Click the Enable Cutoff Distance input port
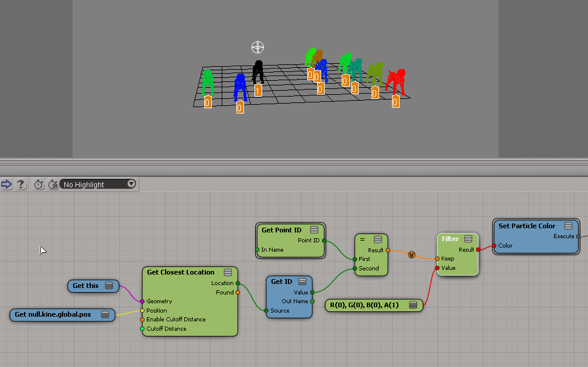The height and width of the screenshot is (367, 588). [142, 320]
